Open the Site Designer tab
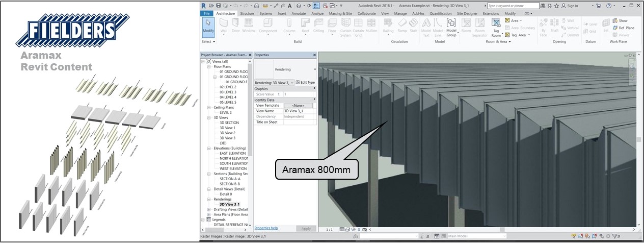 [467, 13]
